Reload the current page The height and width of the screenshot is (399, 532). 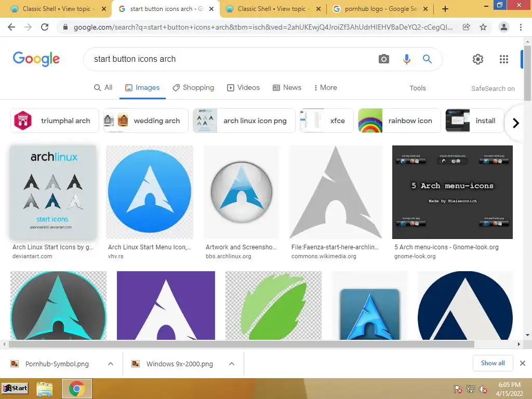45,27
